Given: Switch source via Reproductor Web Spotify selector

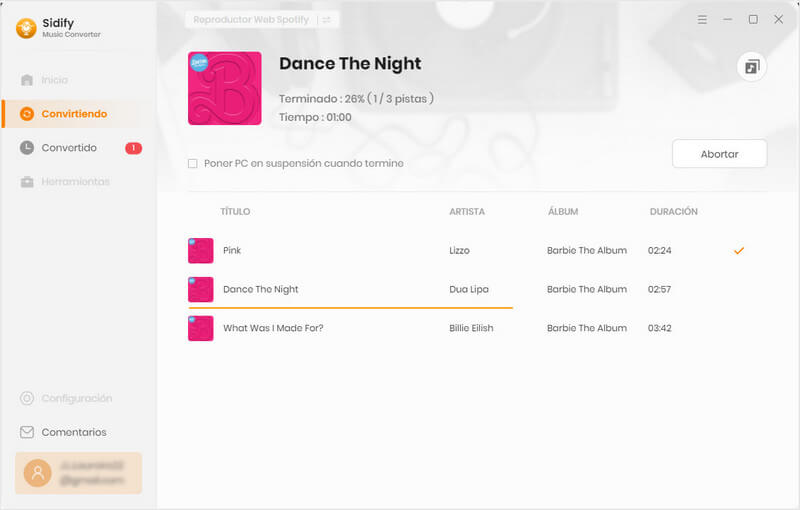Looking at the screenshot, I should 262,20.
